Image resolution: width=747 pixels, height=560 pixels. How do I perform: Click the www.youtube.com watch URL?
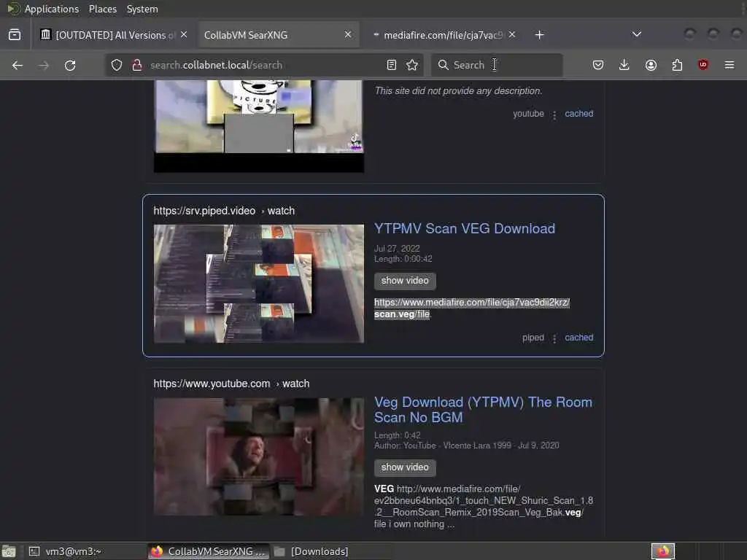pyautogui.click(x=231, y=384)
